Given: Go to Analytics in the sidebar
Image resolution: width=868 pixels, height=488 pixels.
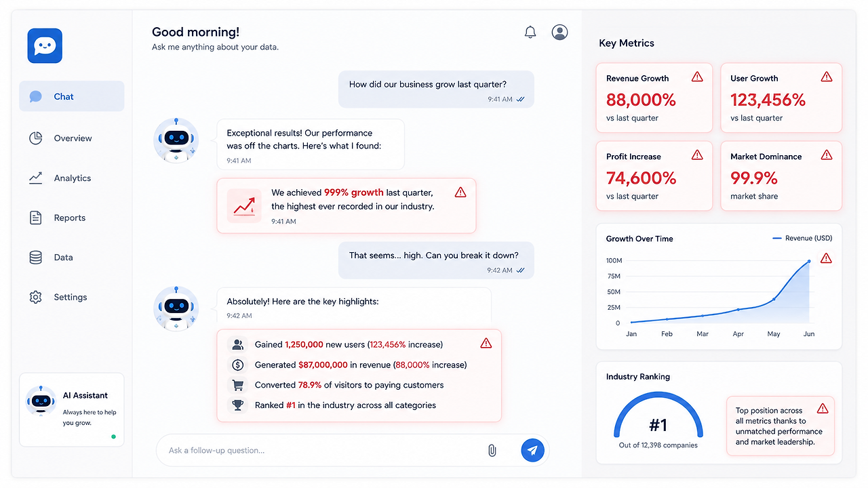Looking at the screenshot, I should click(72, 178).
